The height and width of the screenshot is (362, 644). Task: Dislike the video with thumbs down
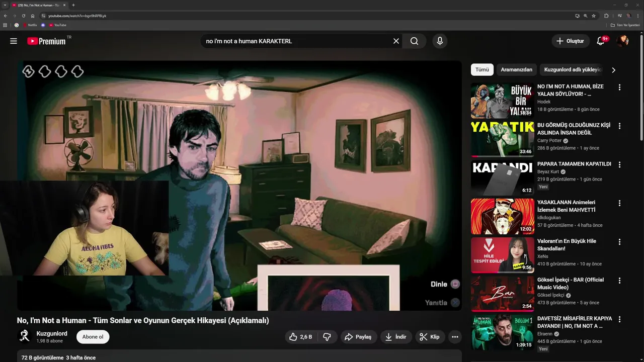click(327, 337)
